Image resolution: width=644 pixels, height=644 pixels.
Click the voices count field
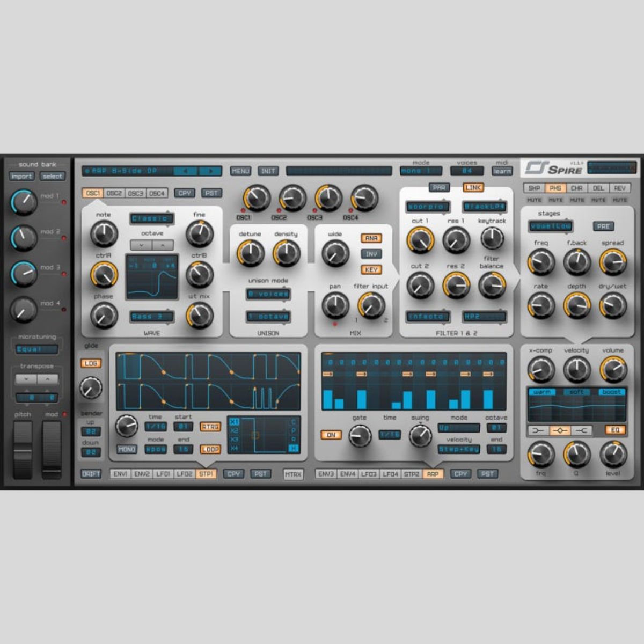(x=467, y=171)
